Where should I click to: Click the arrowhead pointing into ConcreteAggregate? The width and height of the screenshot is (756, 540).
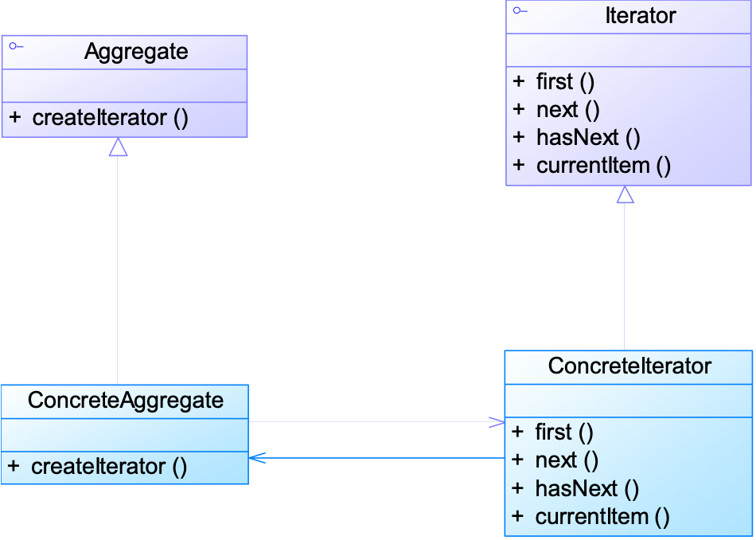click(256, 457)
